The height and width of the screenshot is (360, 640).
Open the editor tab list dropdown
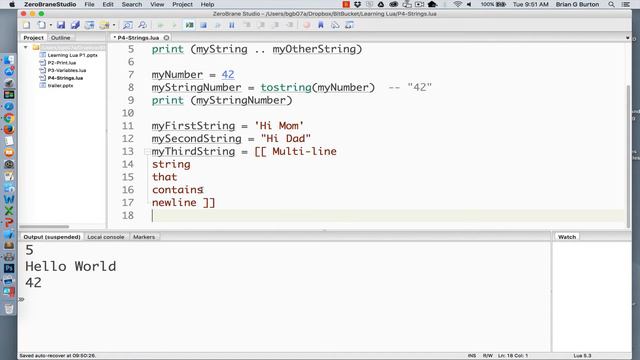(627, 38)
